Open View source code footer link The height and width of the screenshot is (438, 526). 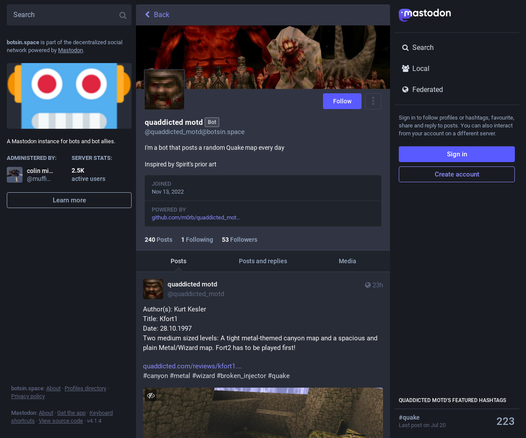61,421
